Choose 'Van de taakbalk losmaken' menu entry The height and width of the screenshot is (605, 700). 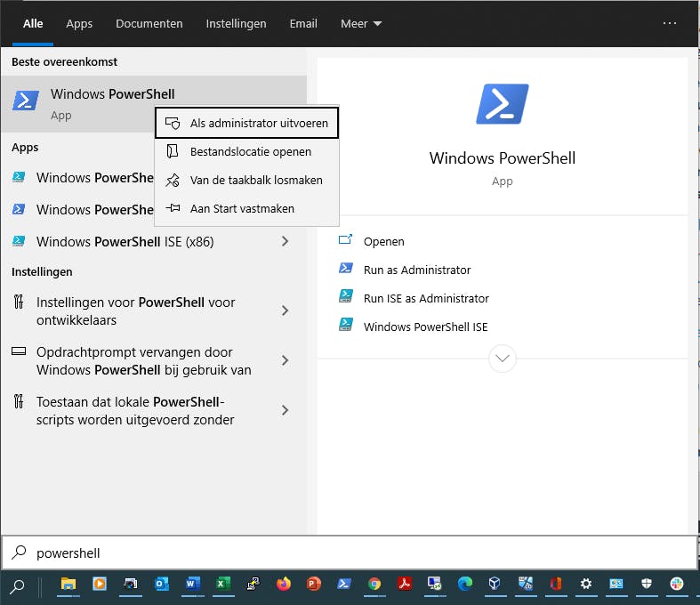247,181
